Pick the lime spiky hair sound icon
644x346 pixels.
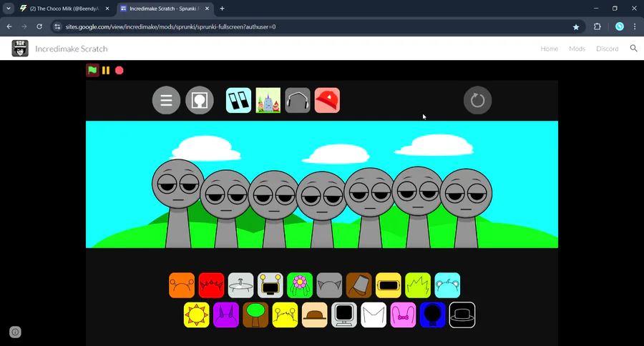418,285
